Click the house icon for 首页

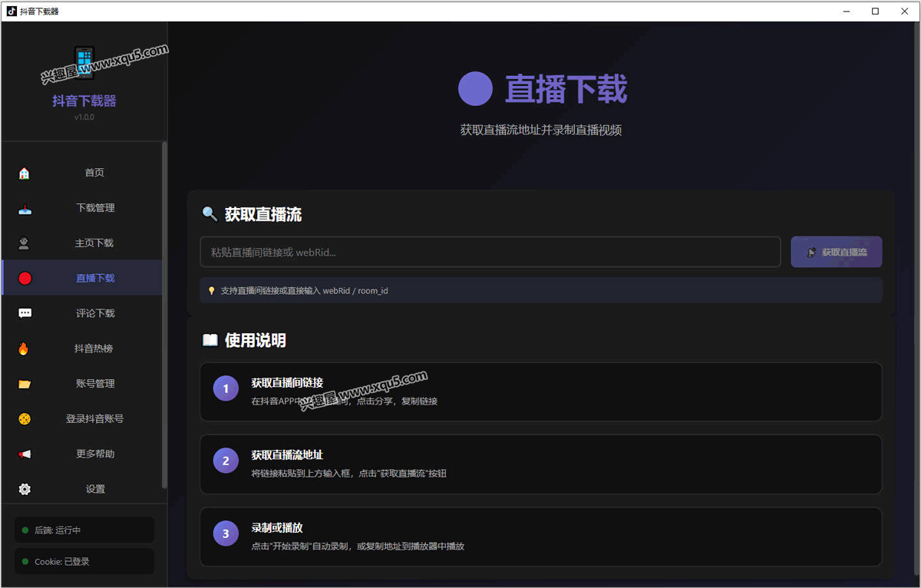25,173
